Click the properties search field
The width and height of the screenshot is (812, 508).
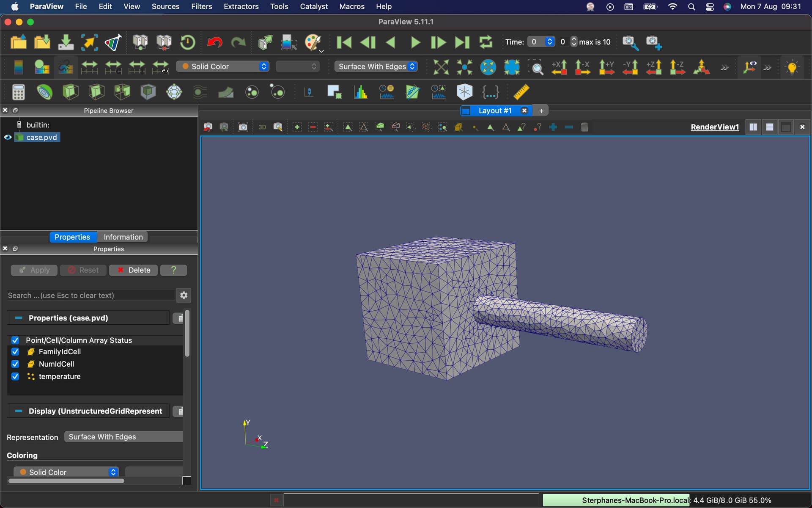tap(91, 295)
